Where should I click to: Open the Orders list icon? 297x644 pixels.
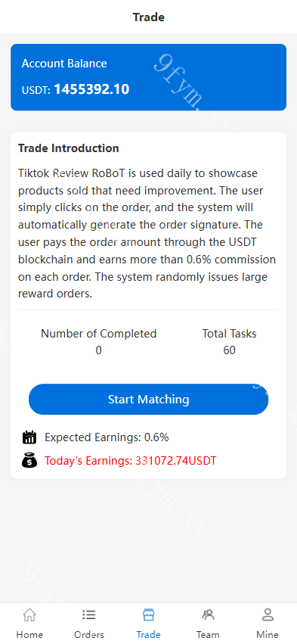[x=89, y=614]
